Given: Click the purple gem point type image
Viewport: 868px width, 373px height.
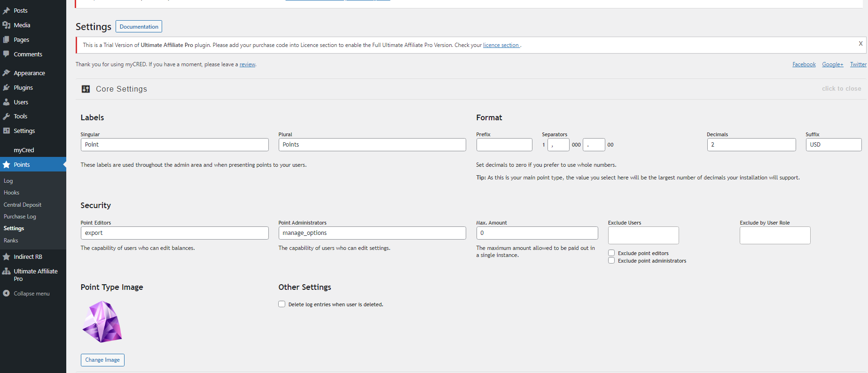Looking at the screenshot, I should [102, 322].
